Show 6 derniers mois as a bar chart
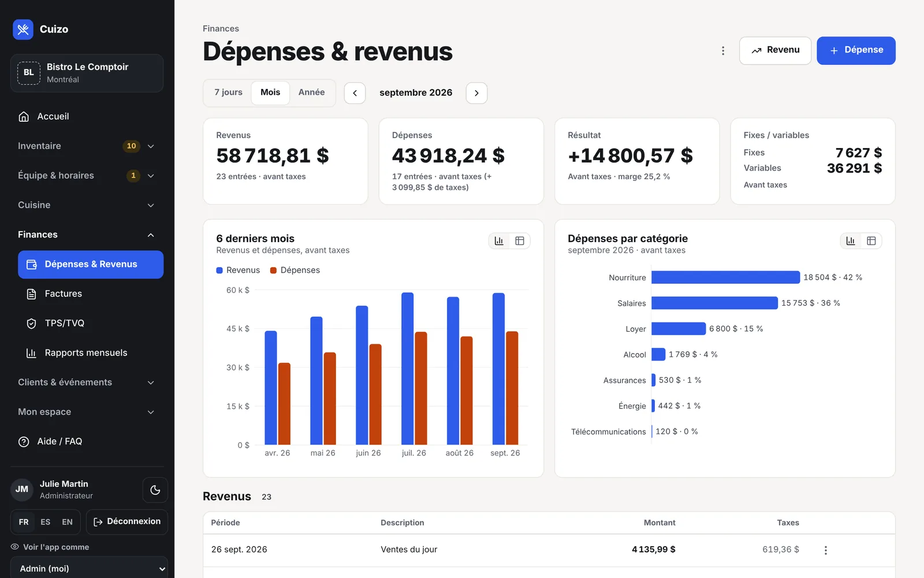 tap(499, 241)
